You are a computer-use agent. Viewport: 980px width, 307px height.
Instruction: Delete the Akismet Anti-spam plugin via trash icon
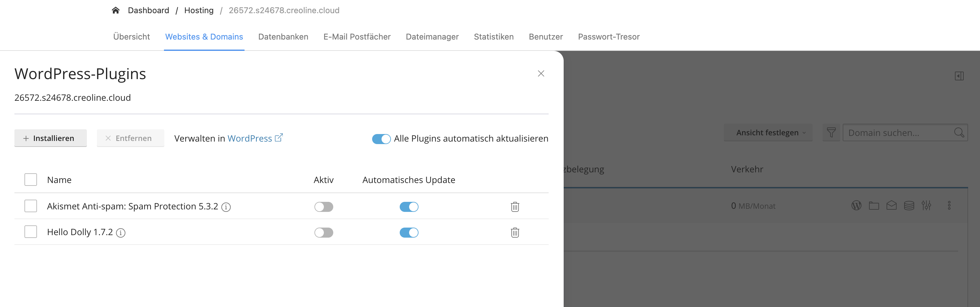click(515, 207)
